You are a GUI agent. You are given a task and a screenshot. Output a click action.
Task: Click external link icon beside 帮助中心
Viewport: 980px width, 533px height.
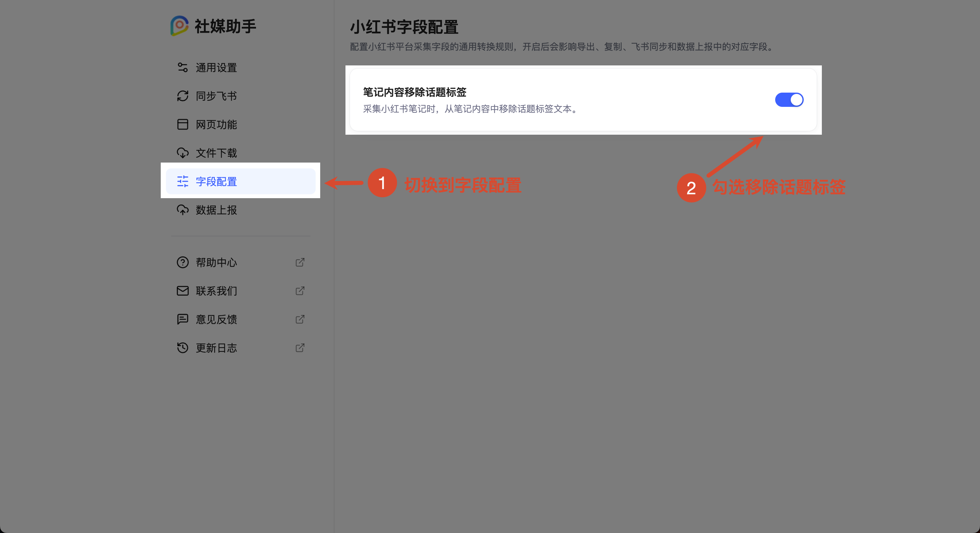point(300,262)
